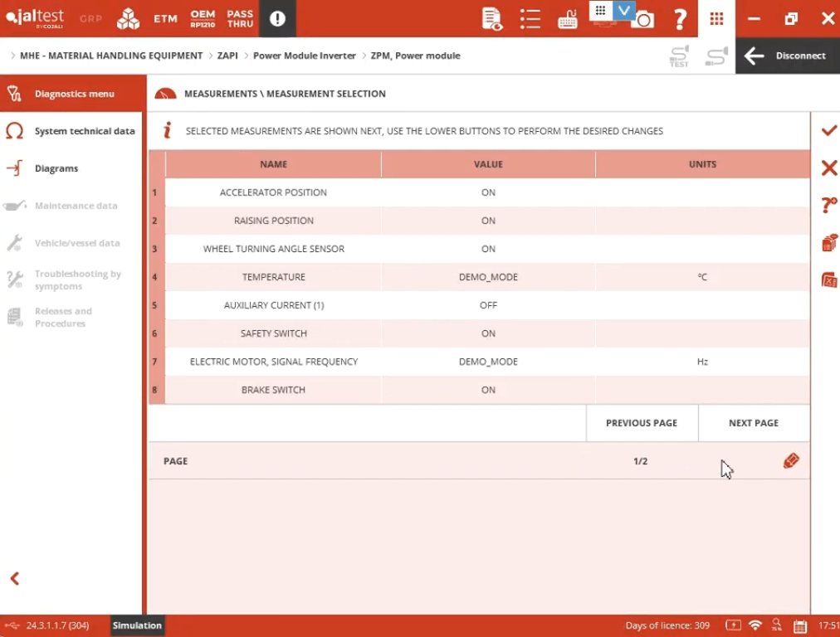Click the Simulation status label

click(x=137, y=625)
